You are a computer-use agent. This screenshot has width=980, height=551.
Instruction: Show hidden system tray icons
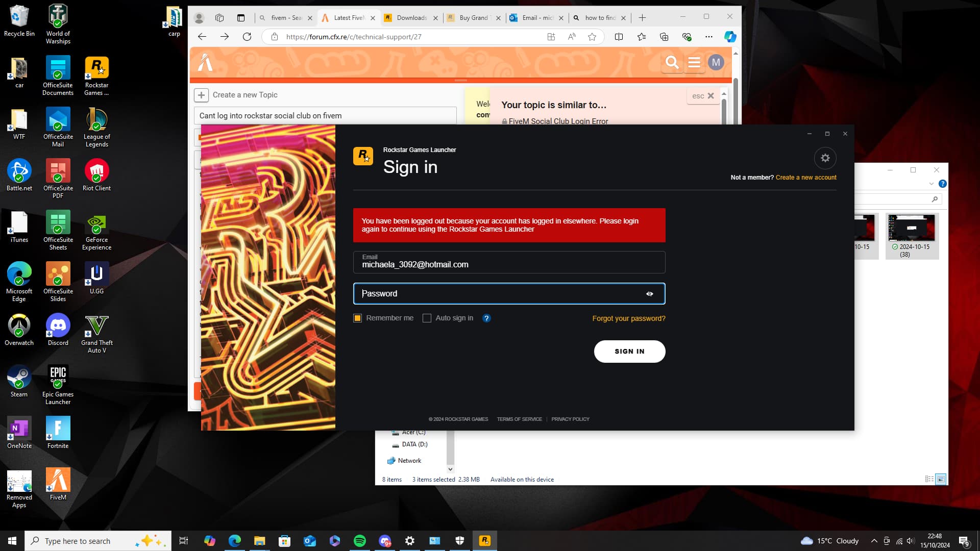coord(874,541)
